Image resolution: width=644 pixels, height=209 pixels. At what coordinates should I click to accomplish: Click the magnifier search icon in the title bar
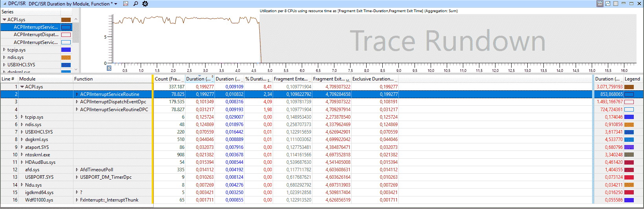tap(136, 4)
